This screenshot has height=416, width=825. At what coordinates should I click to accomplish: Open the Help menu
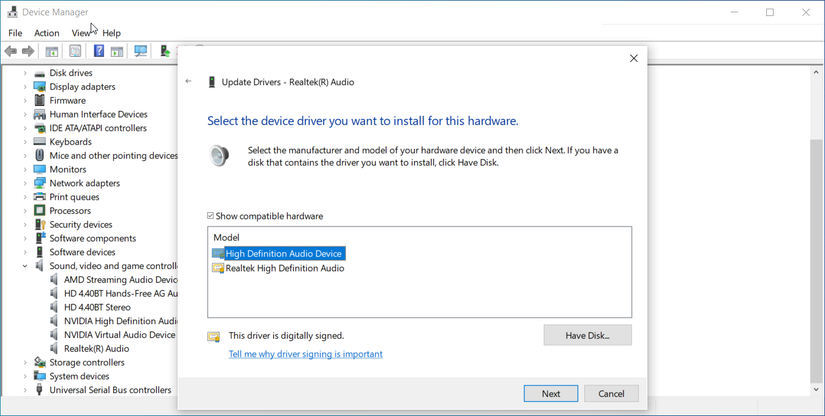click(112, 33)
